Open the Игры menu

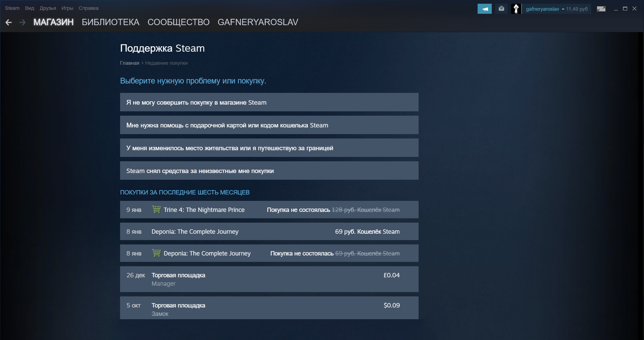(67, 8)
